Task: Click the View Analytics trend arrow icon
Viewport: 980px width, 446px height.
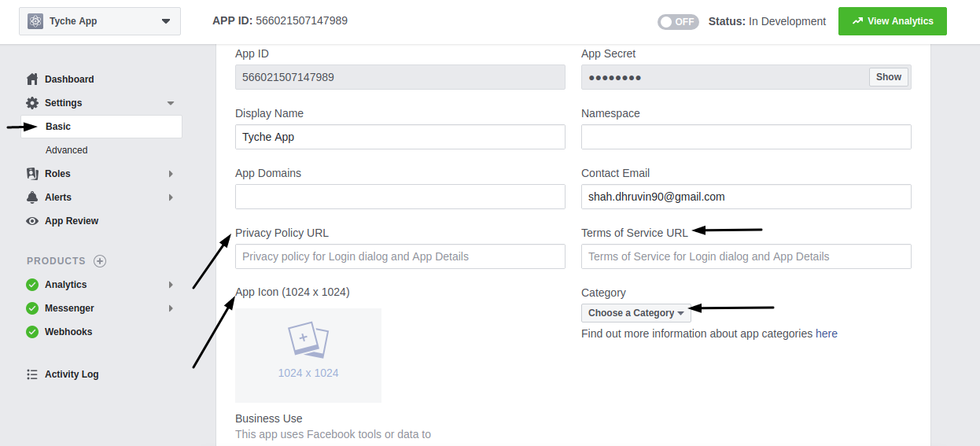Action: [857, 21]
